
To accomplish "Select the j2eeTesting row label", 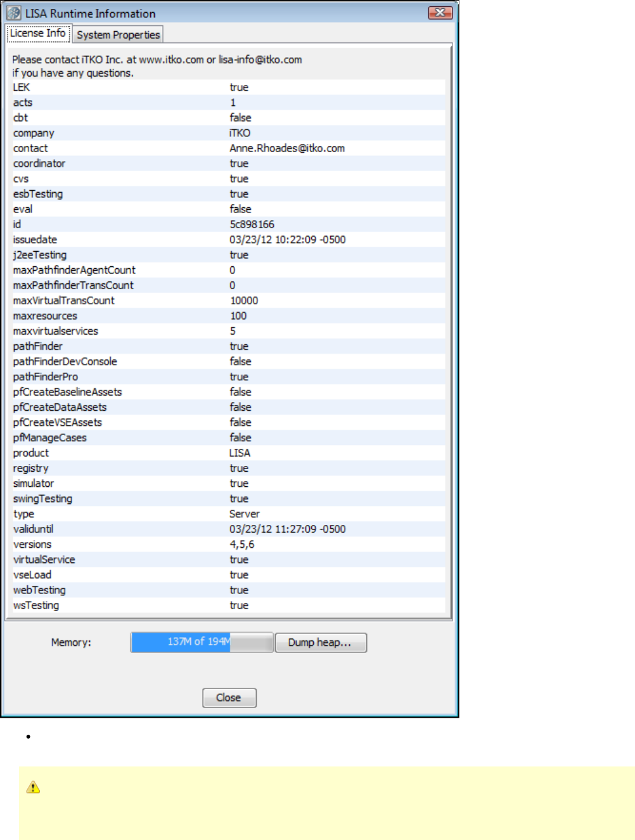I will [40, 255].
